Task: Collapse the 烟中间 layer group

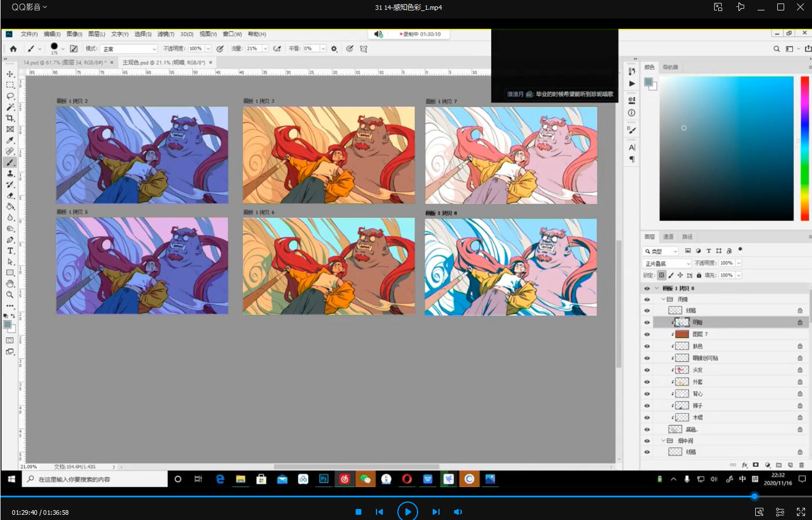Action: coord(663,441)
